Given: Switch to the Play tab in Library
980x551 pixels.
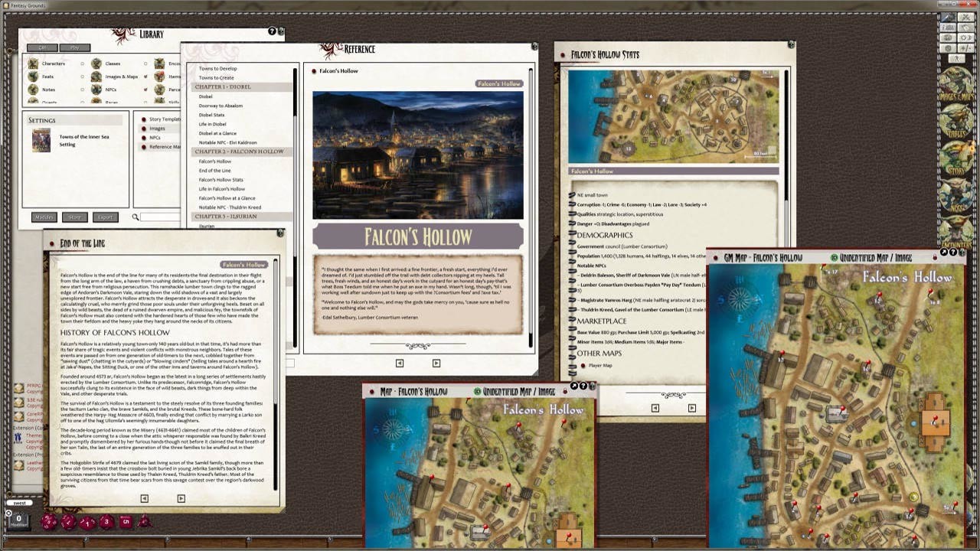Looking at the screenshot, I should pyautogui.click(x=73, y=47).
